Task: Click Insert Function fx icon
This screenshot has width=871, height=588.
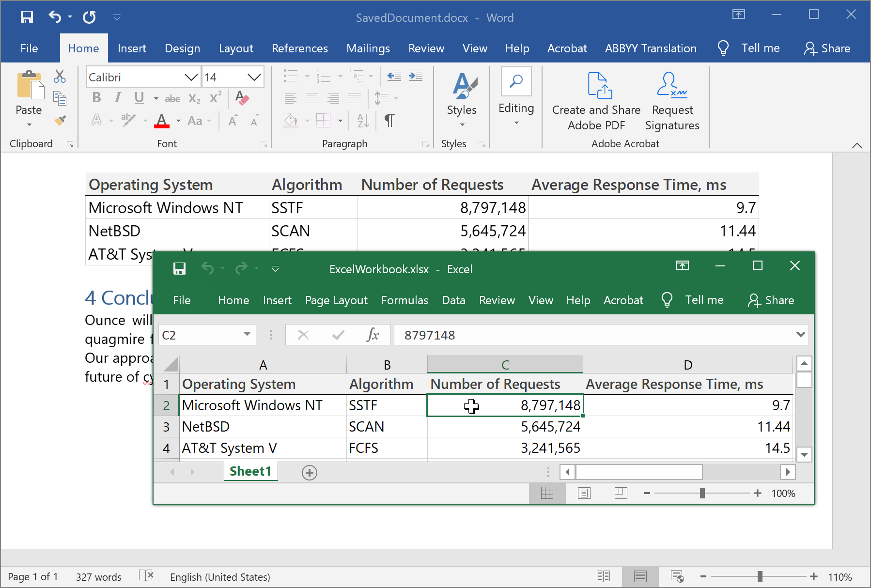Action: click(x=373, y=335)
